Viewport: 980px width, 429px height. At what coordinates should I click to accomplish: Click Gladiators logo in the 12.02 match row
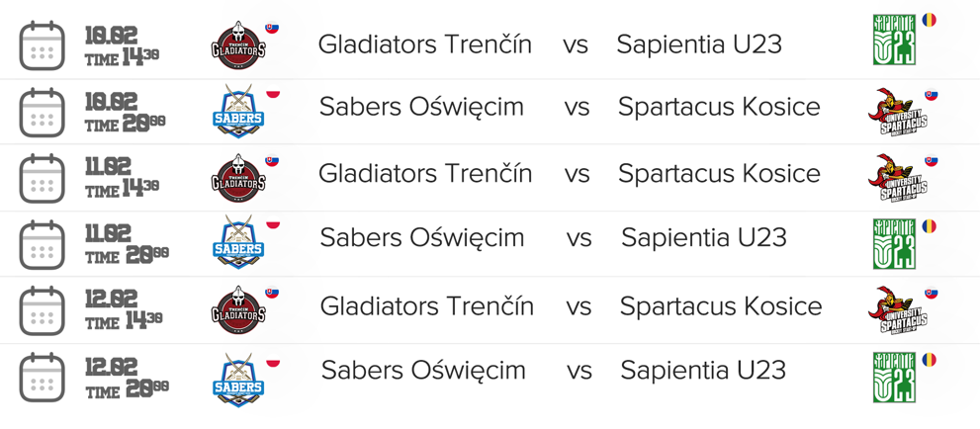click(239, 310)
